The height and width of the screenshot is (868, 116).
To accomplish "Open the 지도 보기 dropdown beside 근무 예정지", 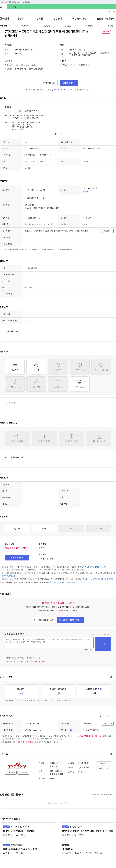I will pos(108,231).
